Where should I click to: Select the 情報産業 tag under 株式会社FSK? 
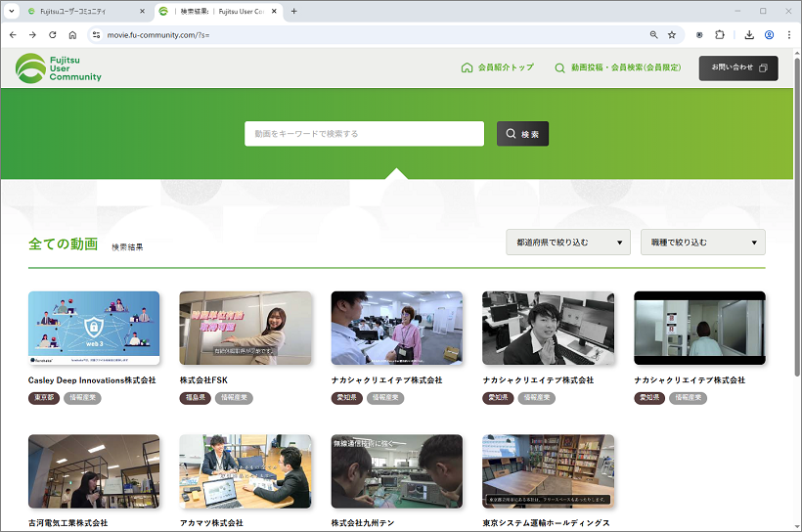pos(234,397)
